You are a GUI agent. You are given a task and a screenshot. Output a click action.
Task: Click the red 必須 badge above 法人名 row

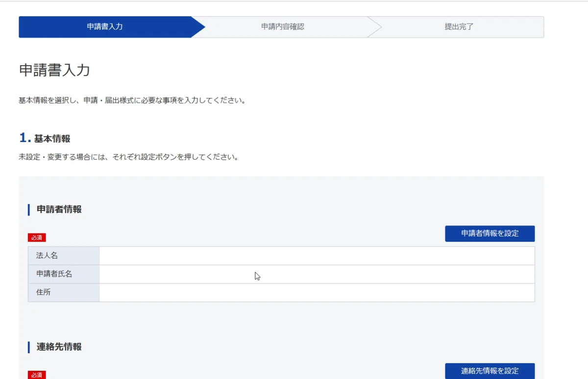[x=37, y=237]
